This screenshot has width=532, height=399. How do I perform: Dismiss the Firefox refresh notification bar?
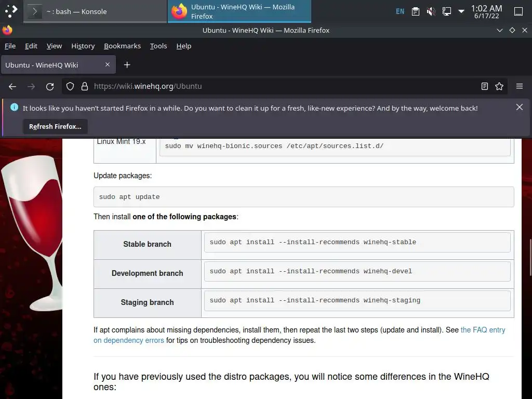519,107
